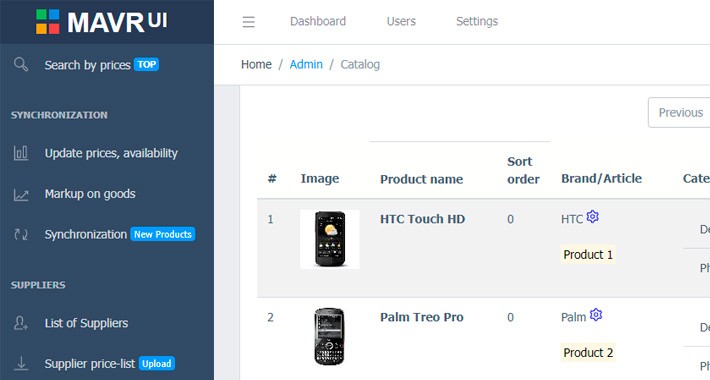Screen dimensions: 710x380
Task: Click the Palm Treo Pro product thumbnail
Action: coord(330,337)
